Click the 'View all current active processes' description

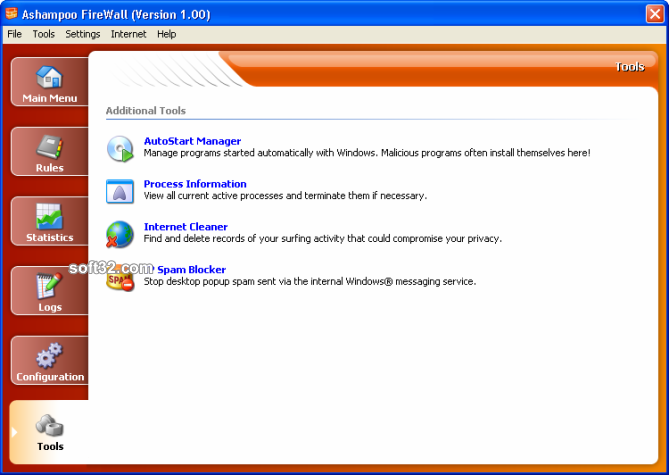tap(285, 196)
